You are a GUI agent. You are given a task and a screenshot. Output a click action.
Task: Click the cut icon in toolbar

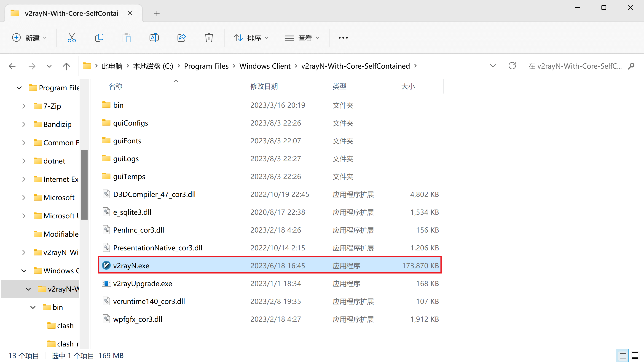pyautogui.click(x=72, y=38)
